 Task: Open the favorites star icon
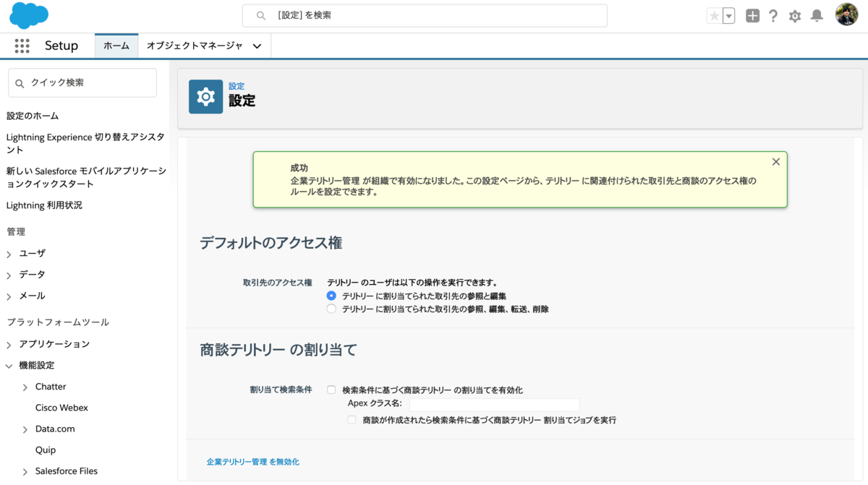[714, 15]
